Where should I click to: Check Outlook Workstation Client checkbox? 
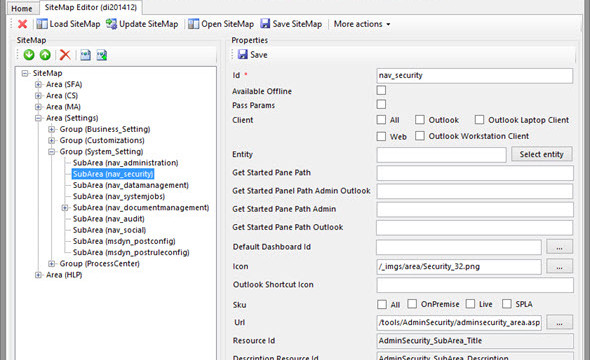(420, 136)
